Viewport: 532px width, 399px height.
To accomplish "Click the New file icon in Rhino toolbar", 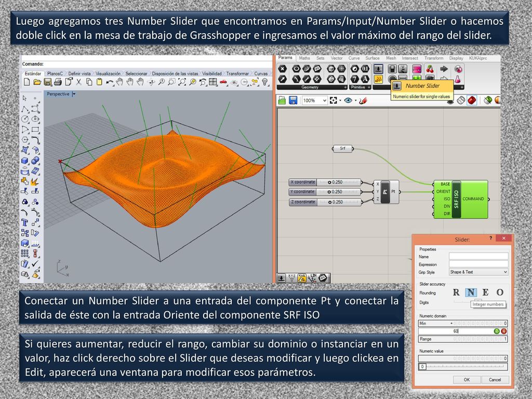I will pyautogui.click(x=27, y=82).
